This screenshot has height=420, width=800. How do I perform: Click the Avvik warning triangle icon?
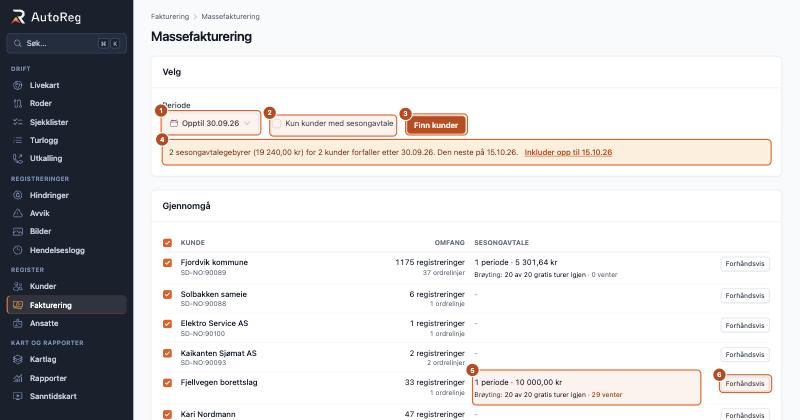point(18,213)
